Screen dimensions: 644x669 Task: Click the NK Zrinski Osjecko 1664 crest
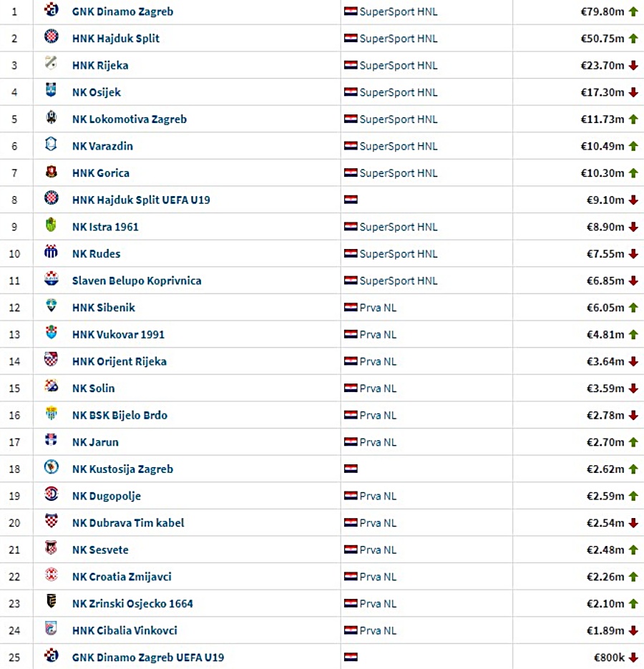52,601
